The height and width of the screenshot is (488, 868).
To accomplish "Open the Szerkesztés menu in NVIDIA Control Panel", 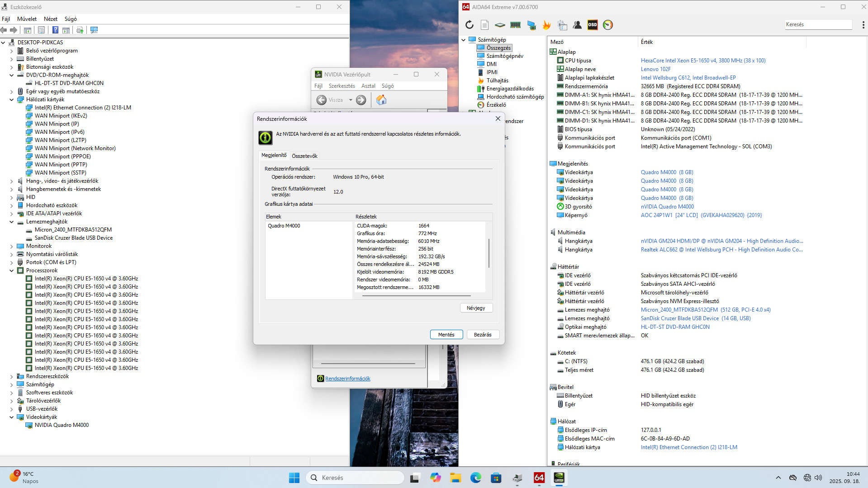I will [x=342, y=86].
